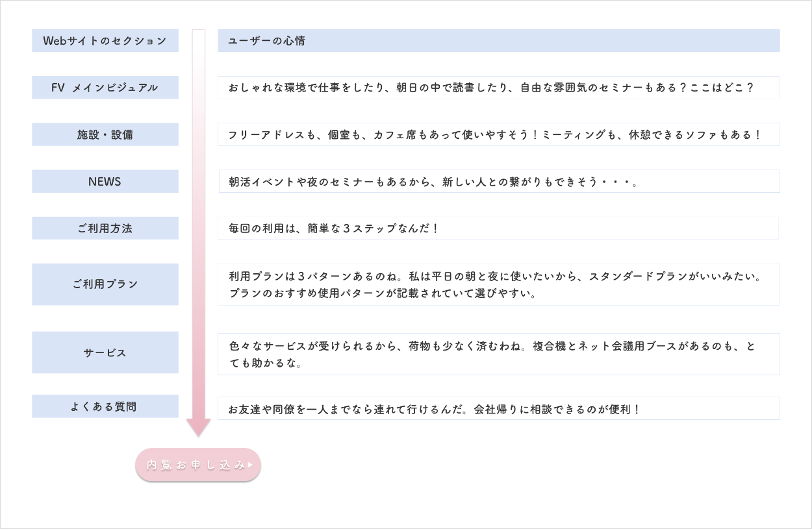Click the pink downward arrowhead of the flow arrow
The height and width of the screenshot is (529, 812).
199,427
